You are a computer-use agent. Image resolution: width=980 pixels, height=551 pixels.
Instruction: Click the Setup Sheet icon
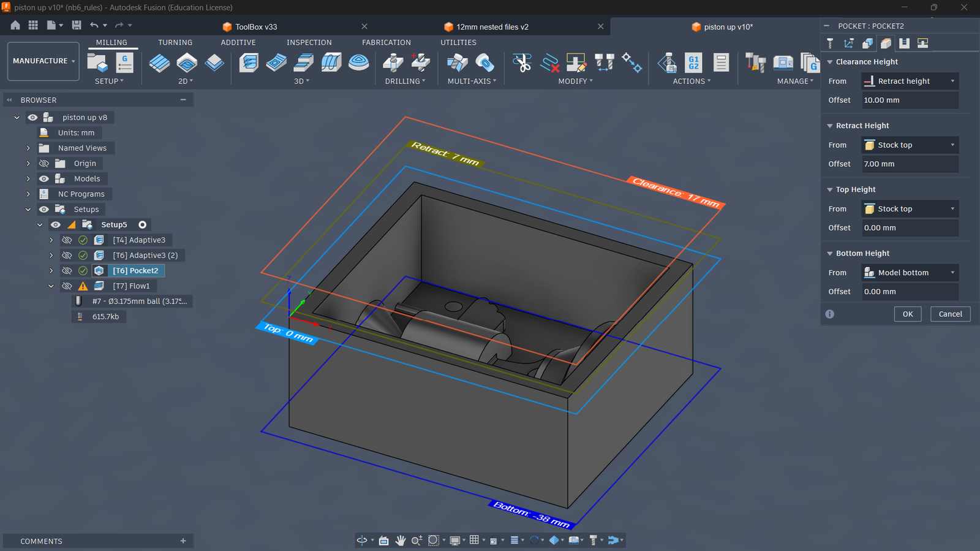coord(721,63)
